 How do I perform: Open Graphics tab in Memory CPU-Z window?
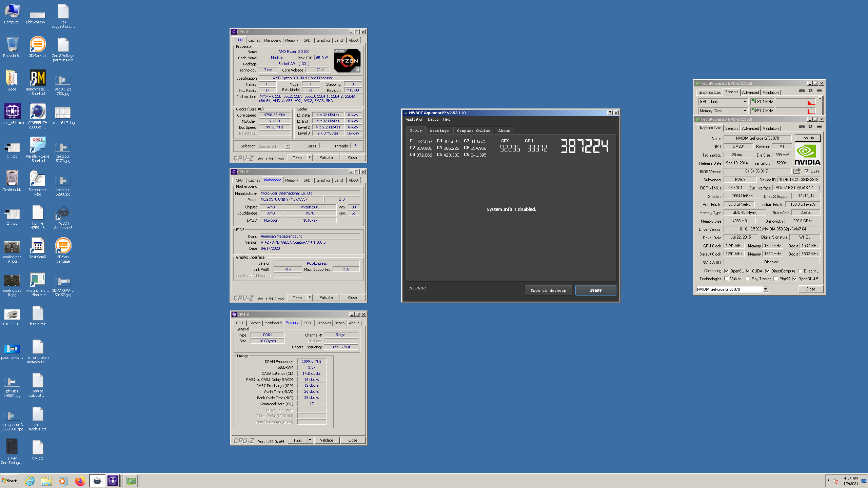point(323,323)
